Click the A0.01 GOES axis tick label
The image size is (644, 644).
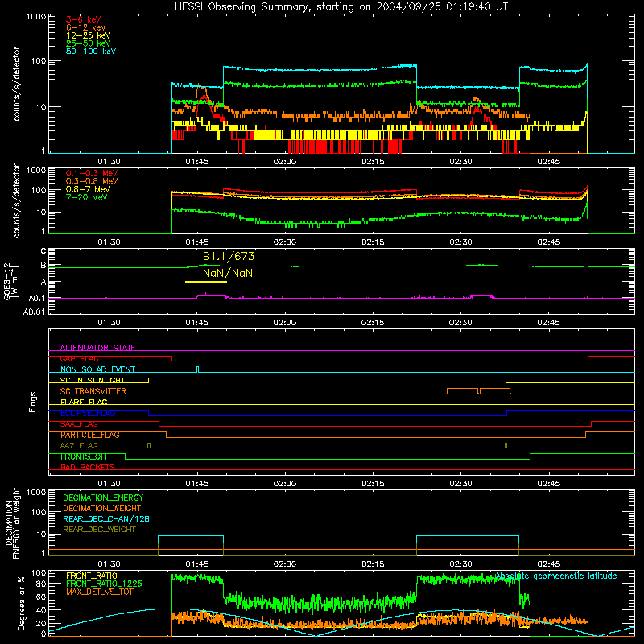[34, 312]
